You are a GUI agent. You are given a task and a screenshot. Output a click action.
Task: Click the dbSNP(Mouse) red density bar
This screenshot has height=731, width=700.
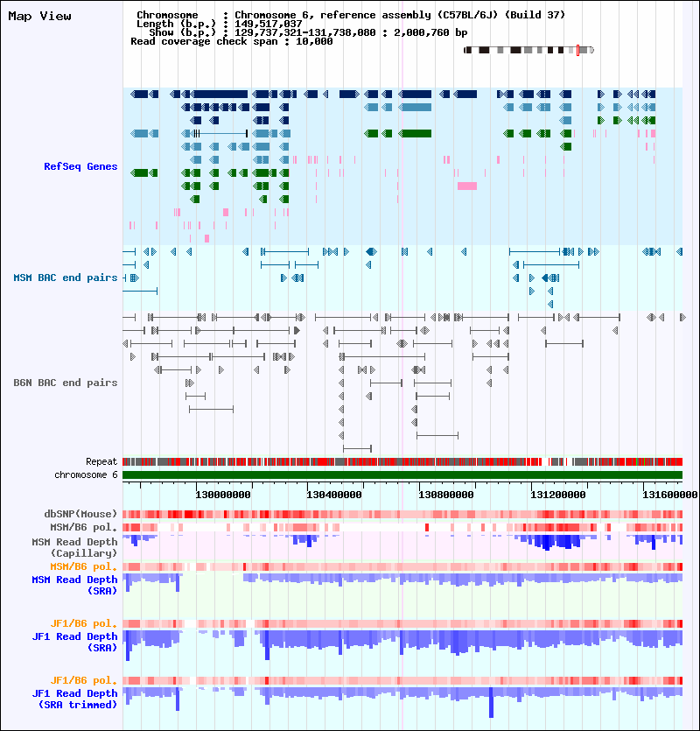(402, 514)
